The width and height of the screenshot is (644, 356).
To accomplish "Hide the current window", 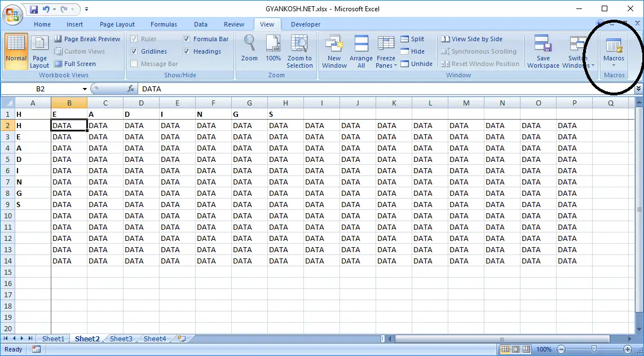I will (x=412, y=51).
